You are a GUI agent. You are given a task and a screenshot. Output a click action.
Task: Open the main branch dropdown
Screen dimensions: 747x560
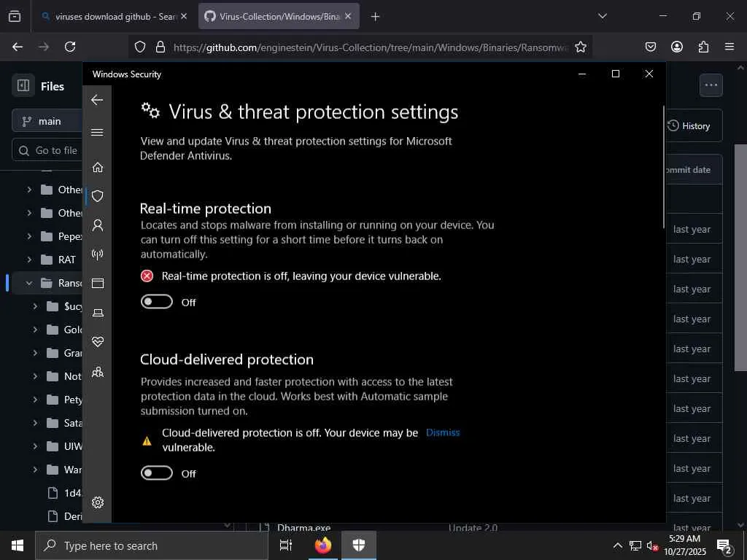(x=48, y=121)
